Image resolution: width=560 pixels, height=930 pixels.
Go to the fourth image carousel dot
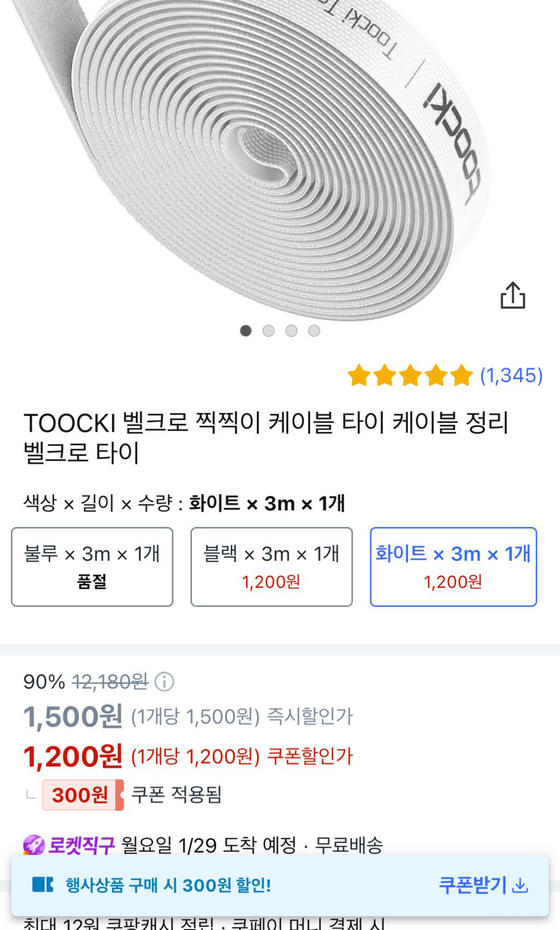pyautogui.click(x=314, y=330)
